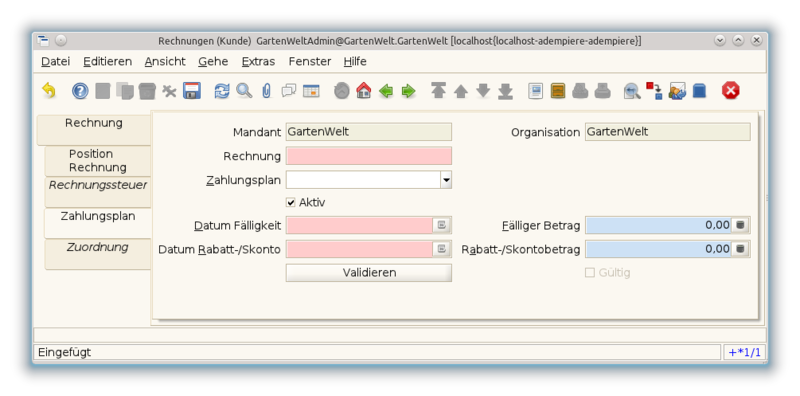Toggle grid view with table icon

(311, 91)
